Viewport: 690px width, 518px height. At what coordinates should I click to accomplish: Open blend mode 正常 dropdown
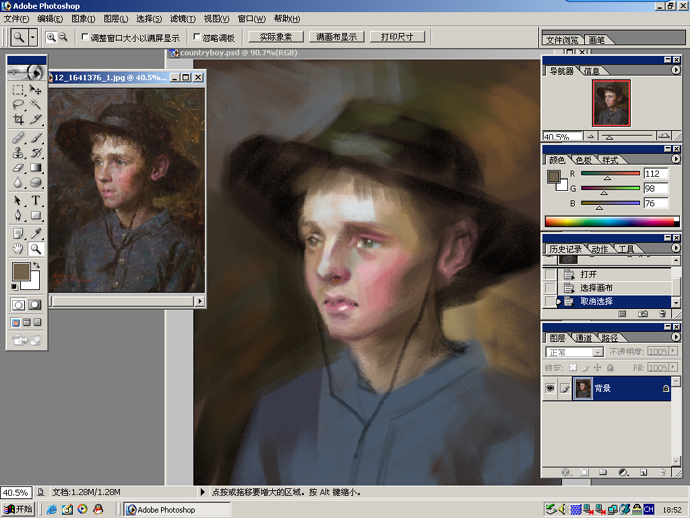(598, 353)
